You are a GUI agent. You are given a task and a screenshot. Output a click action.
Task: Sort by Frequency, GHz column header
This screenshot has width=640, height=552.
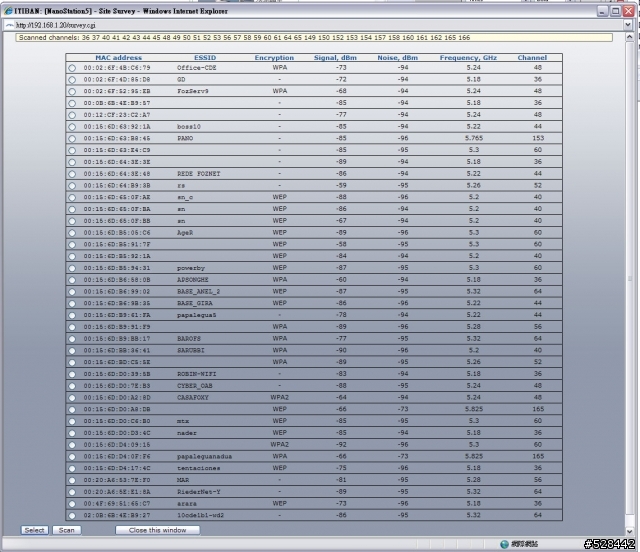468,58
